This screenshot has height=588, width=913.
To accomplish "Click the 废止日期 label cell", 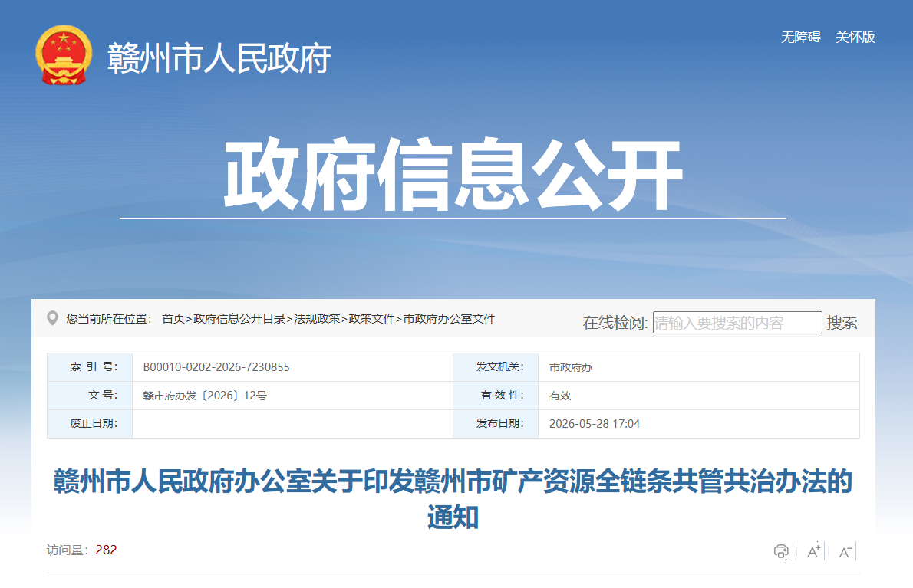I will (90, 424).
